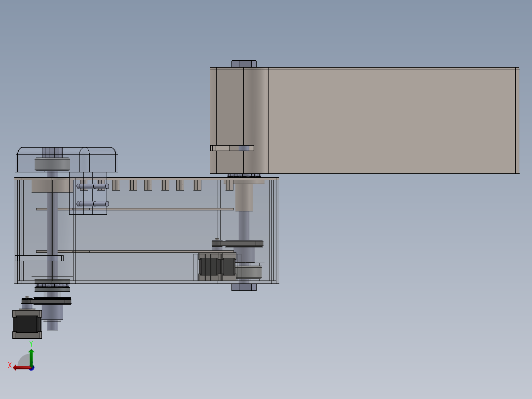Click the blue Z axis dot of the triad
This screenshot has height=399, width=532.
click(32, 368)
